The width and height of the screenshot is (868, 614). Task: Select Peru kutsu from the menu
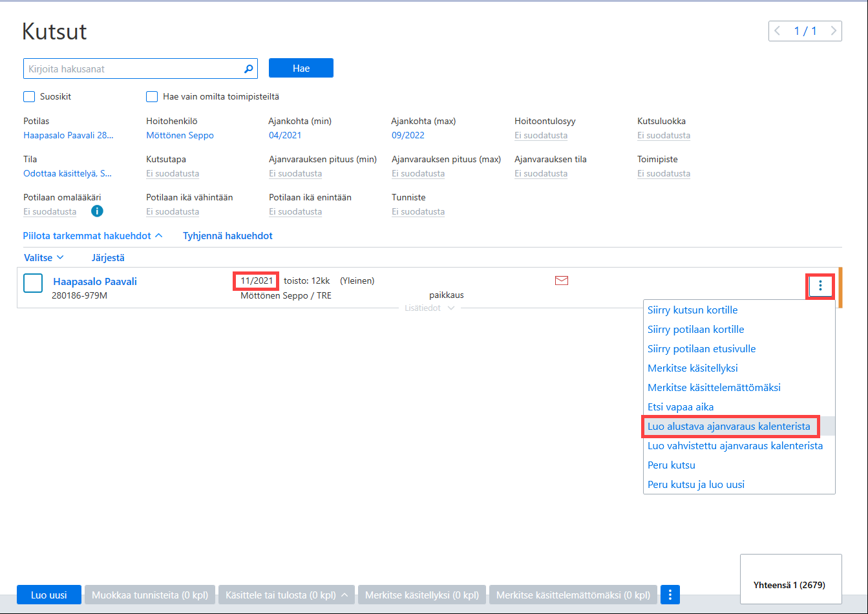[672, 465]
